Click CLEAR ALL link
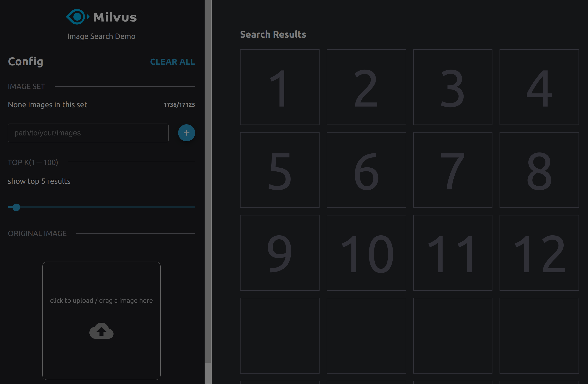Screen dimensions: 588x384 (172, 62)
